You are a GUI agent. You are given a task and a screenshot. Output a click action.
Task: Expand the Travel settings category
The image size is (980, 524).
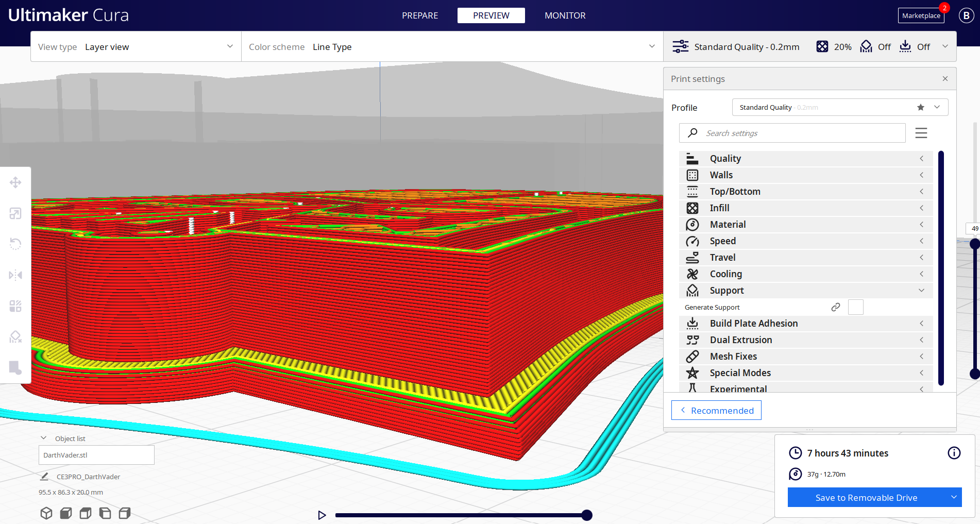pyautogui.click(x=806, y=258)
